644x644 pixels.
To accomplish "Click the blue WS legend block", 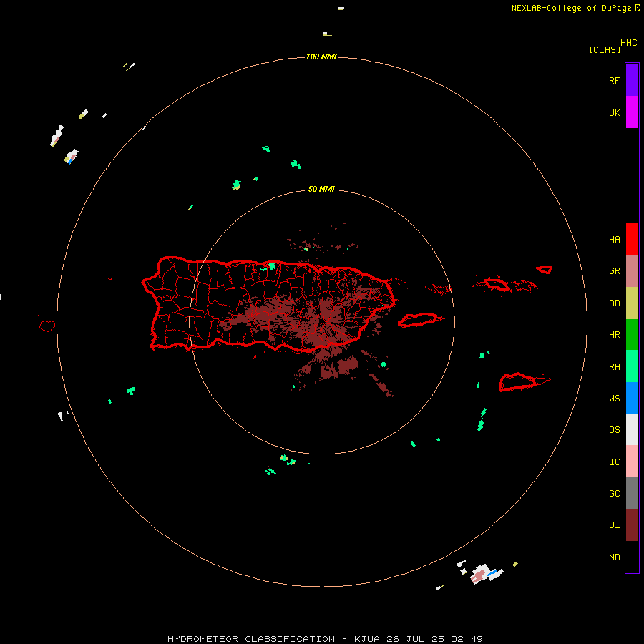I will (x=632, y=398).
